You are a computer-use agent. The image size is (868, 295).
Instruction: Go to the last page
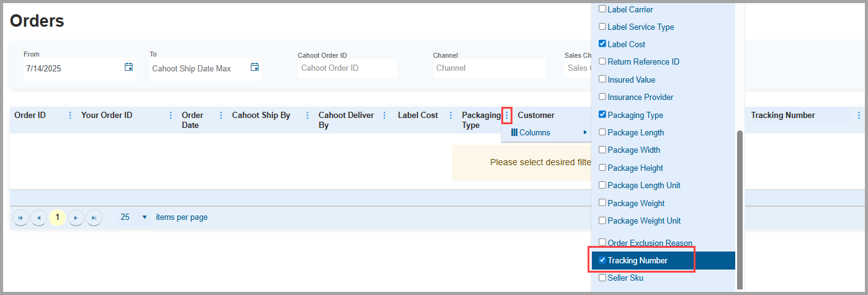pos(94,217)
